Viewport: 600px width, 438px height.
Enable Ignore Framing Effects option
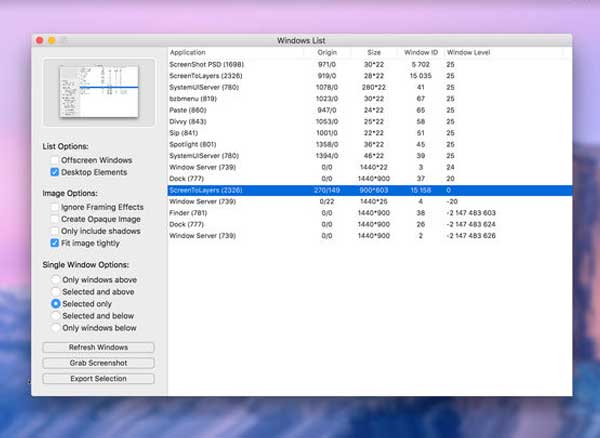55,207
